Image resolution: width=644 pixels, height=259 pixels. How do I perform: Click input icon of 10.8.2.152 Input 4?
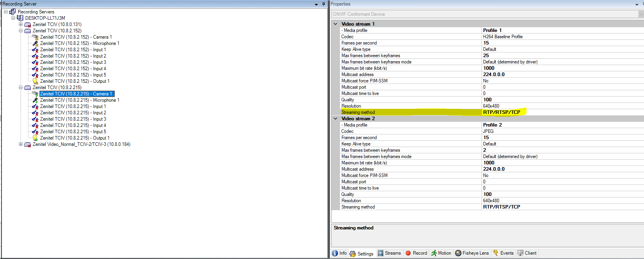coord(35,69)
